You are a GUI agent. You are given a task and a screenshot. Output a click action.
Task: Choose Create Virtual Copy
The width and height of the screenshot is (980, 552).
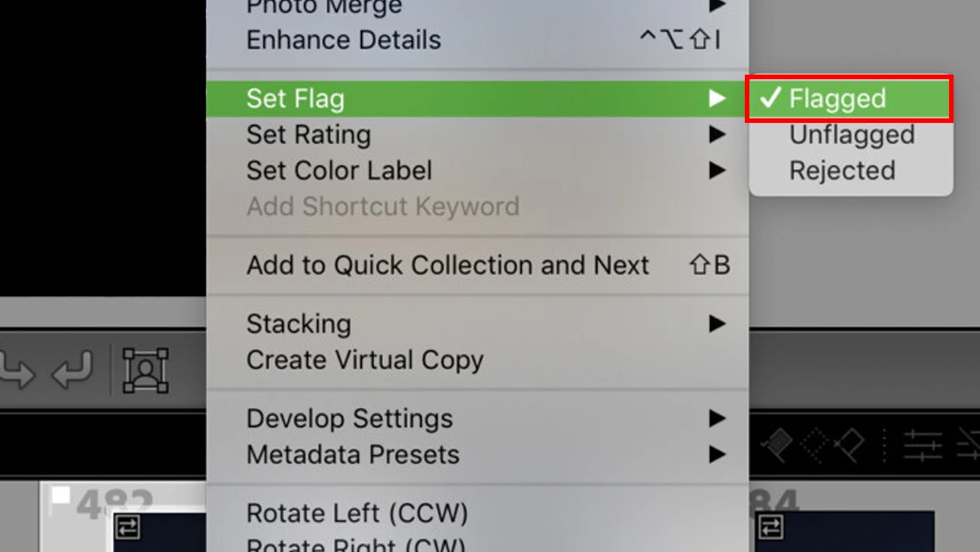click(x=365, y=360)
